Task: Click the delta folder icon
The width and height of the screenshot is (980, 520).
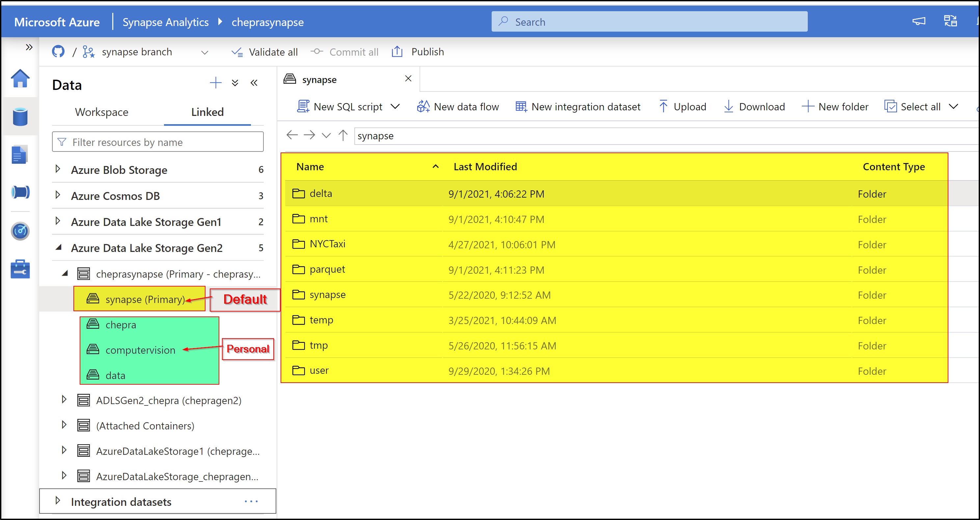Action: pos(298,193)
